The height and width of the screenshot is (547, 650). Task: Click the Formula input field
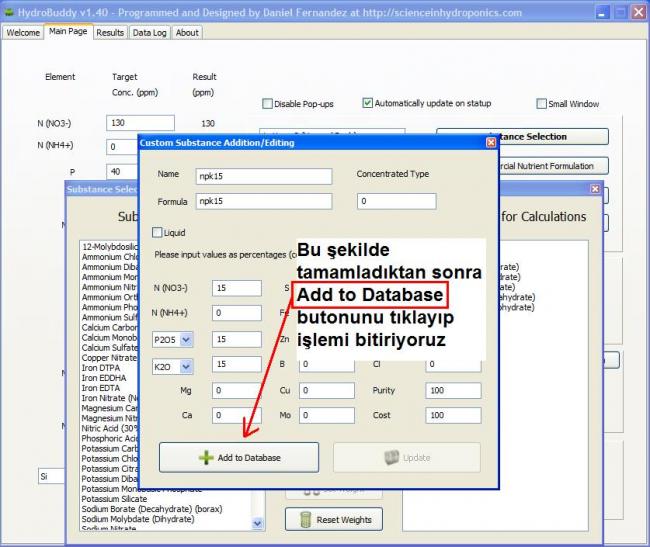[x=264, y=201]
